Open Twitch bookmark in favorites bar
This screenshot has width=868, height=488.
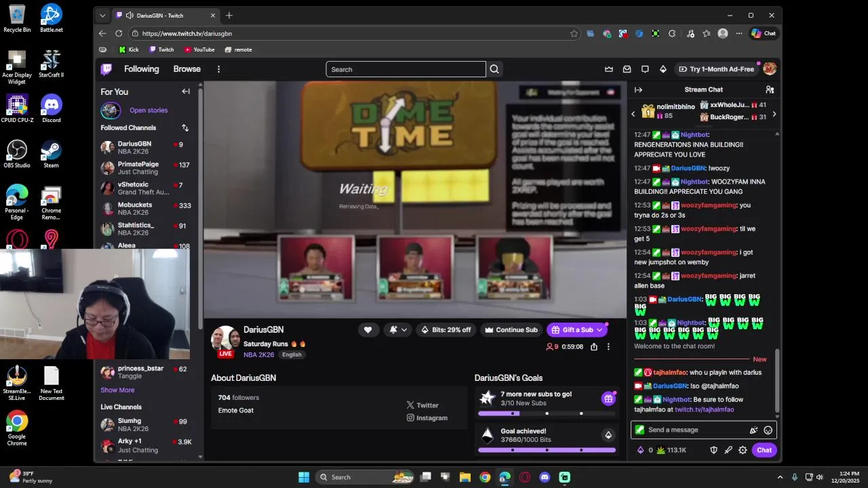(161, 49)
